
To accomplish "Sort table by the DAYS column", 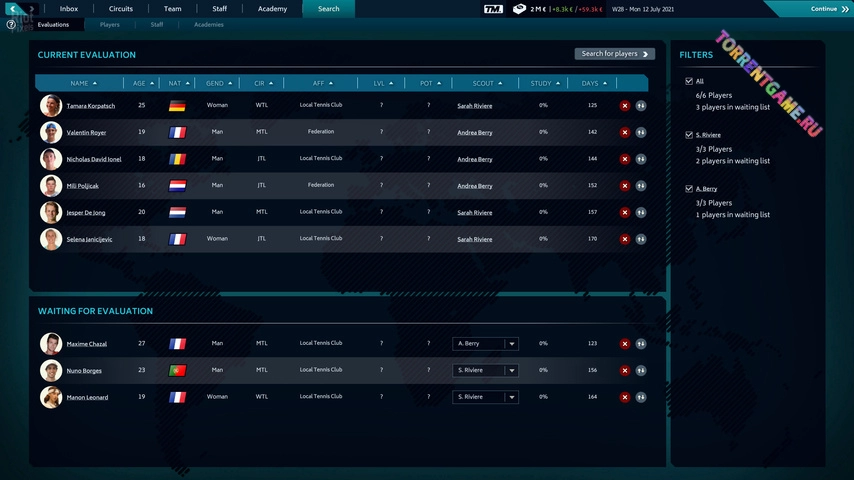I will coord(593,83).
